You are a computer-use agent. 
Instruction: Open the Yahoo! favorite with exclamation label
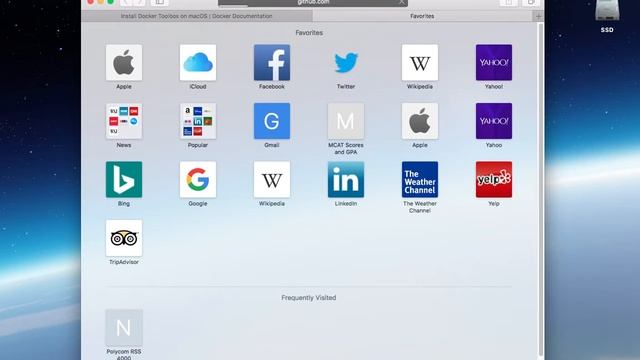(x=494, y=62)
